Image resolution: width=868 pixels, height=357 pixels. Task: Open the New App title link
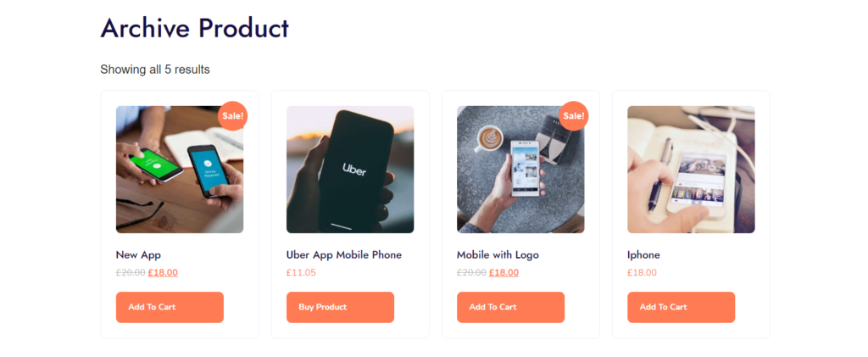click(138, 254)
